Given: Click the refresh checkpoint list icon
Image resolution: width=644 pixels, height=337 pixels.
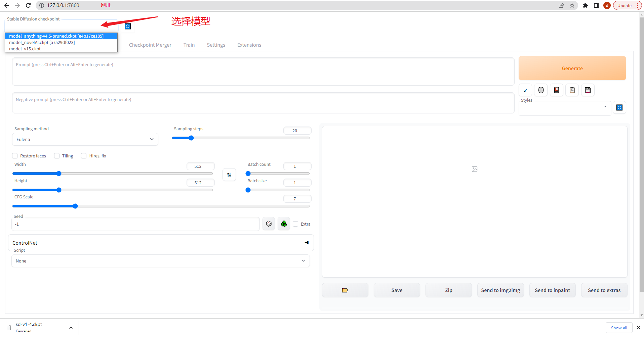Looking at the screenshot, I should (x=128, y=27).
